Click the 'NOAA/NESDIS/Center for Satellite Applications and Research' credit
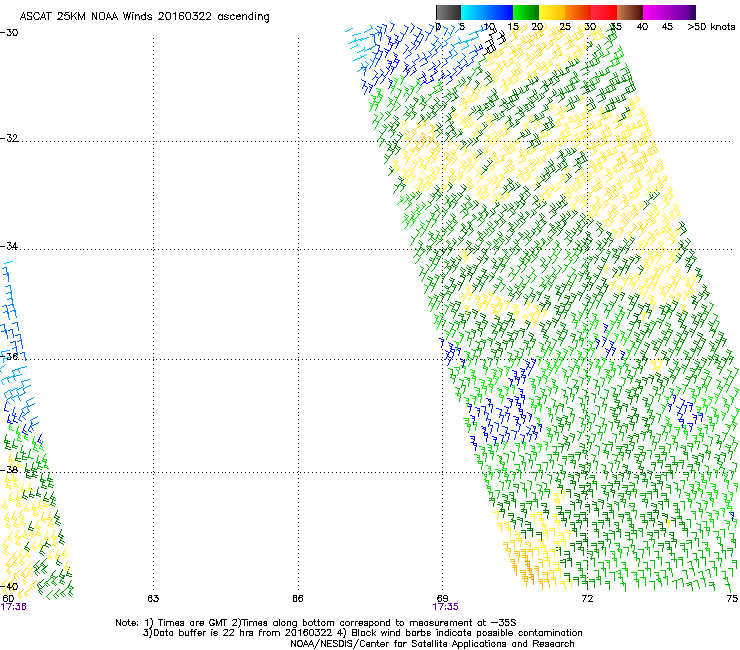This screenshot has width=740, height=650. (432, 644)
